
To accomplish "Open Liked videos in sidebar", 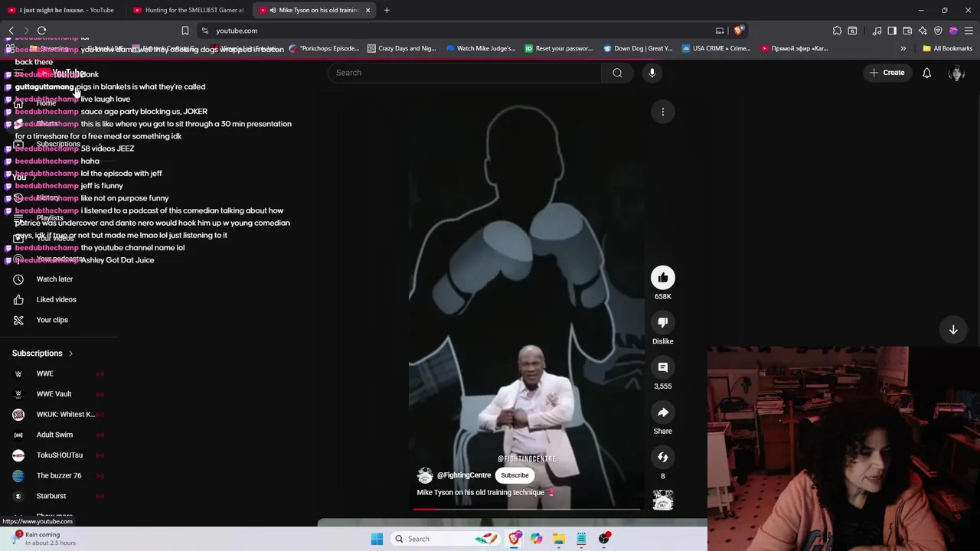I will 56,299.
